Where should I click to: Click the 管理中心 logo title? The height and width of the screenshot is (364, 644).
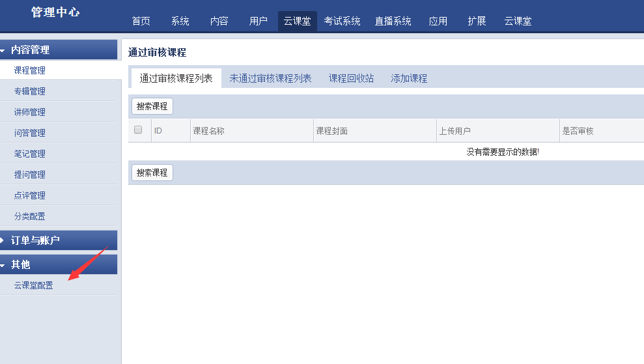[x=55, y=12]
